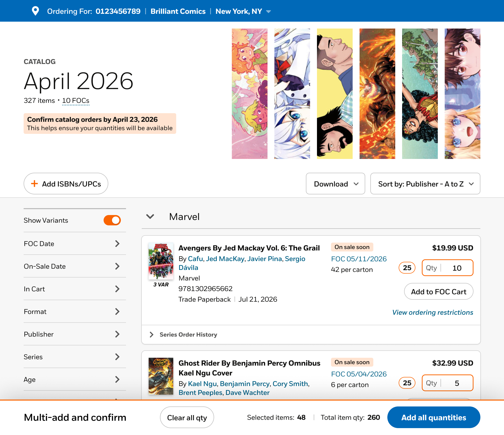The image size is (504, 435).
Task: Click the orange 25 badge for Avengers
Action: tap(407, 268)
